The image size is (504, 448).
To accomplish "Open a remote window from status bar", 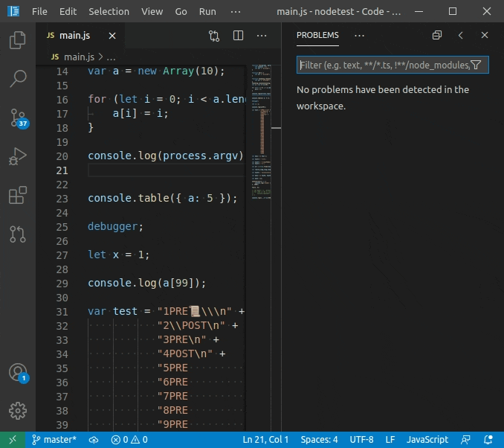I will tap(13, 440).
